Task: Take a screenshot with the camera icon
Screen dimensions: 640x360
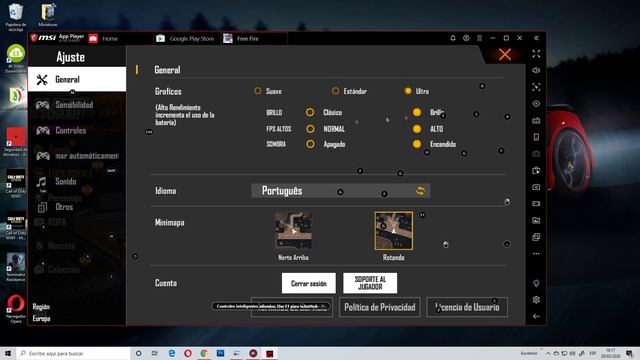Action: (536, 187)
